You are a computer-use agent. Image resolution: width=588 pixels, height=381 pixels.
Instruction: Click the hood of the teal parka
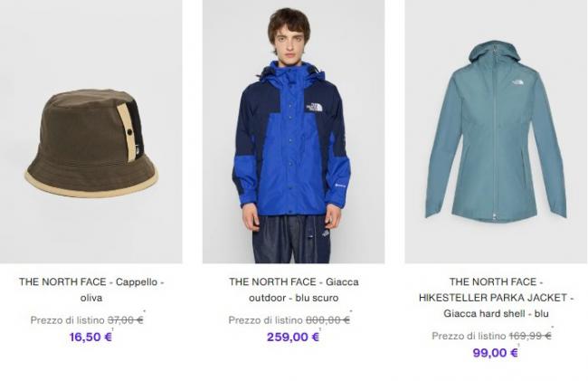pyautogui.click(x=494, y=54)
